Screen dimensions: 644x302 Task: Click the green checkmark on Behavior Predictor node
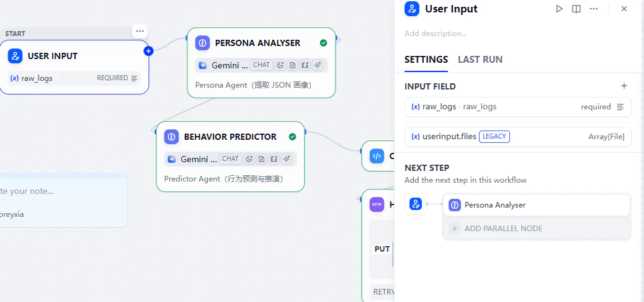[292, 137]
